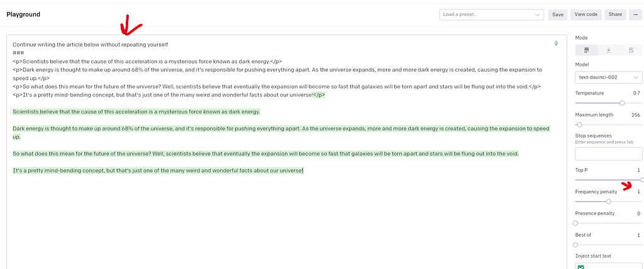The height and width of the screenshot is (269, 644).
Task: Select Edit mode icon
Action: (631, 50)
